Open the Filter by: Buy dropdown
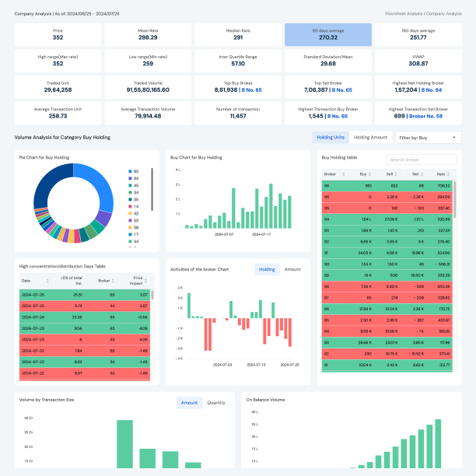The height and width of the screenshot is (476, 476). pos(428,138)
